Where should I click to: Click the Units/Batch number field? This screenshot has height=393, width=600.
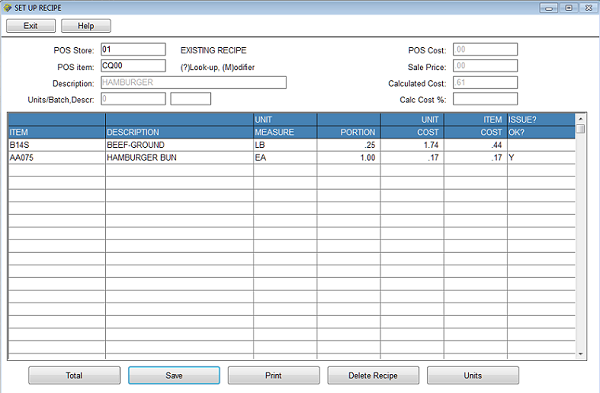coord(133,99)
